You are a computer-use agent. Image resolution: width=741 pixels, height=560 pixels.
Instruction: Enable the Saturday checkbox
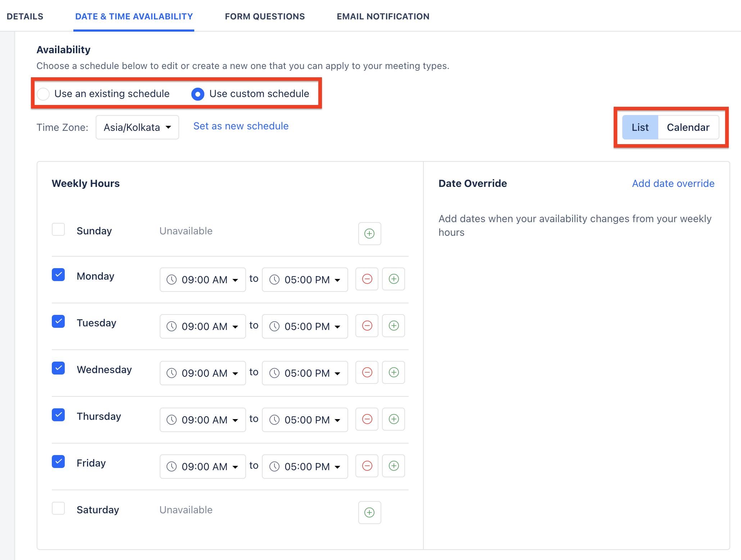pyautogui.click(x=58, y=508)
